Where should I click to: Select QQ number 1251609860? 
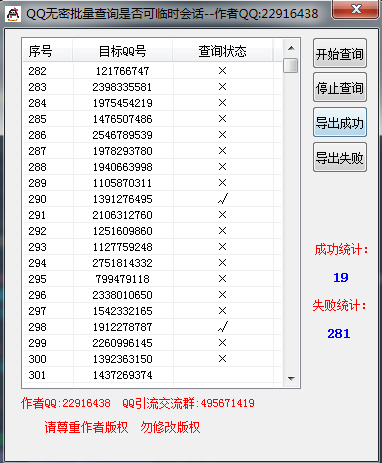click(x=123, y=231)
